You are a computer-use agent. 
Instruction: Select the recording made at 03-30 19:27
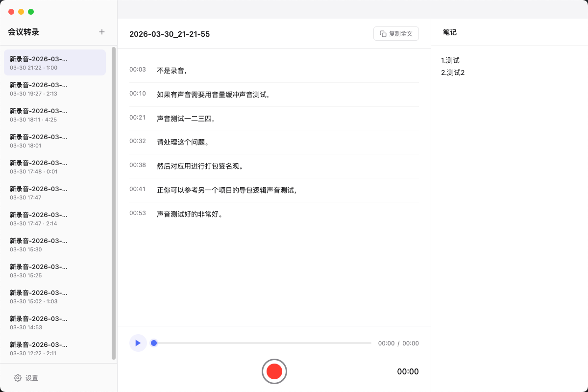coord(54,89)
